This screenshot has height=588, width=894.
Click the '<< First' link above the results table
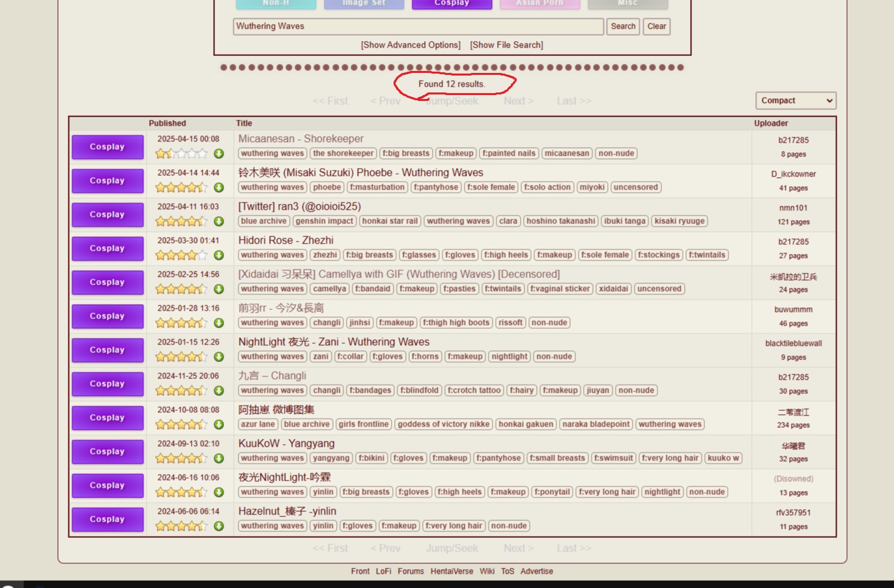click(330, 101)
